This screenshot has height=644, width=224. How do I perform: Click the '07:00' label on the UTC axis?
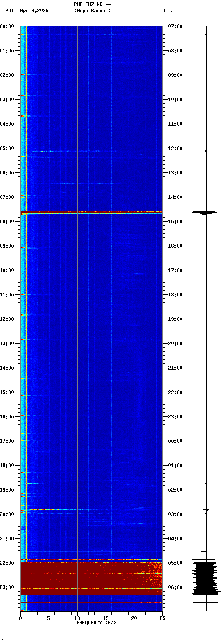tap(175, 26)
